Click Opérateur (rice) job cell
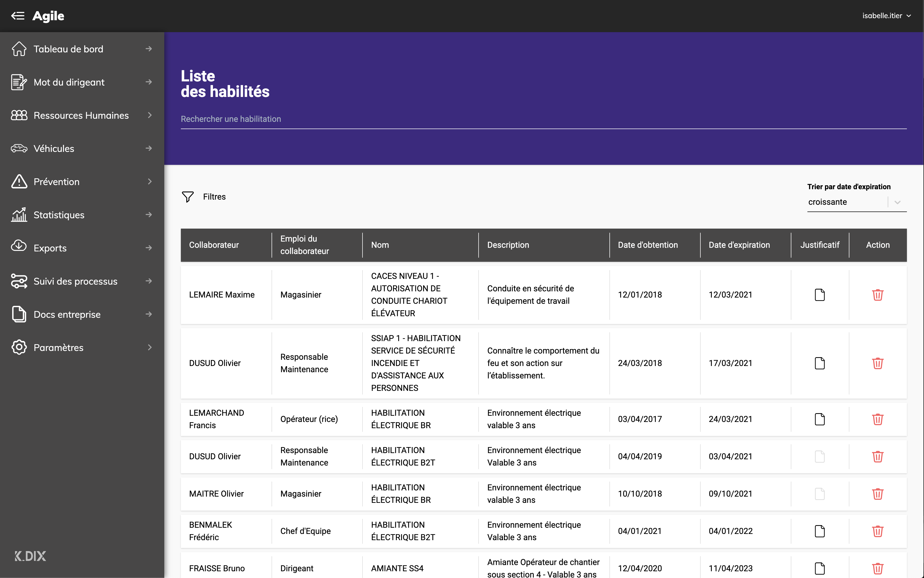Screen dimensions: 924x578 point(309,419)
